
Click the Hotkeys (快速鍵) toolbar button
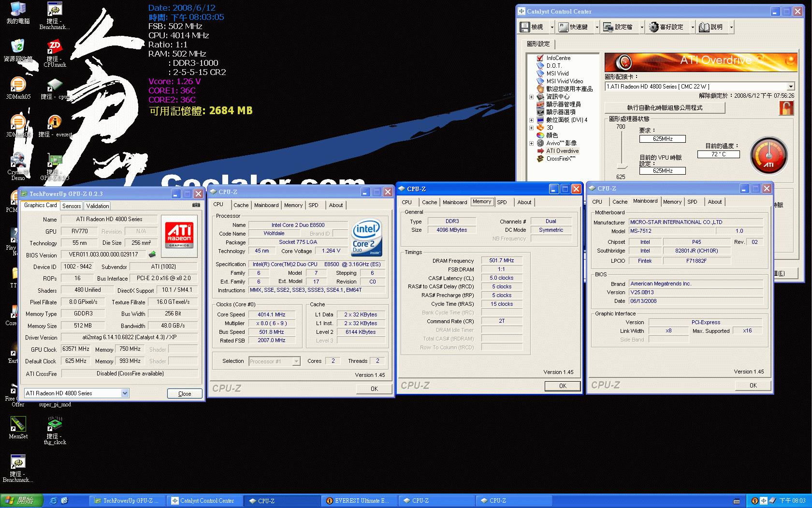point(574,27)
